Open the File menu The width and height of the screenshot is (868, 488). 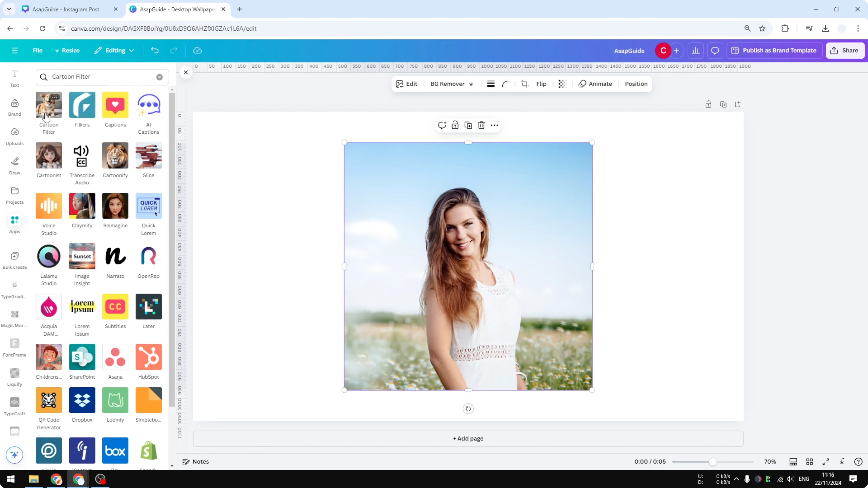(x=38, y=50)
